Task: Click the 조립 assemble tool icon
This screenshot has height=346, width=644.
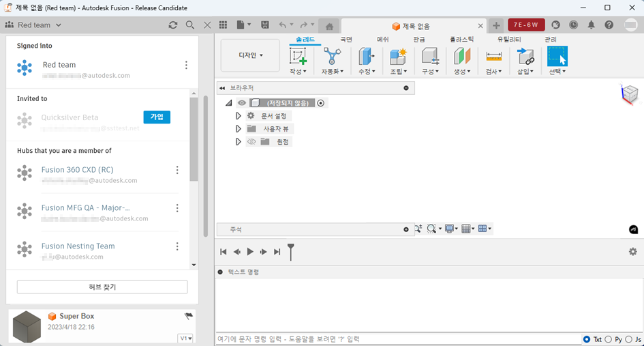Action: point(398,57)
